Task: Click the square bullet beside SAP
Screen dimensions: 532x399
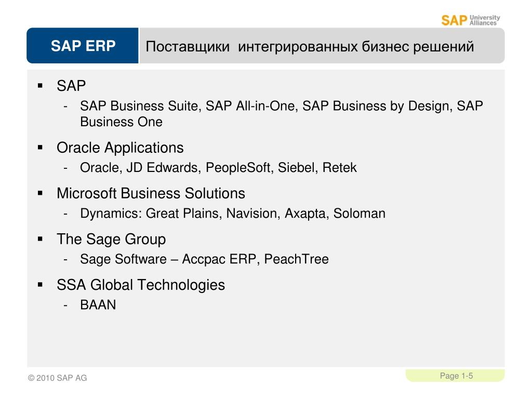Action: click(41, 86)
